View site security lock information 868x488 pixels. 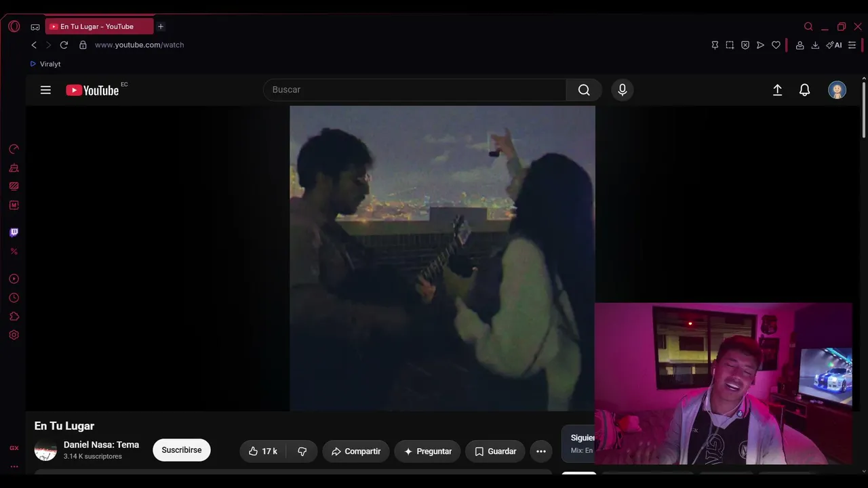point(83,45)
